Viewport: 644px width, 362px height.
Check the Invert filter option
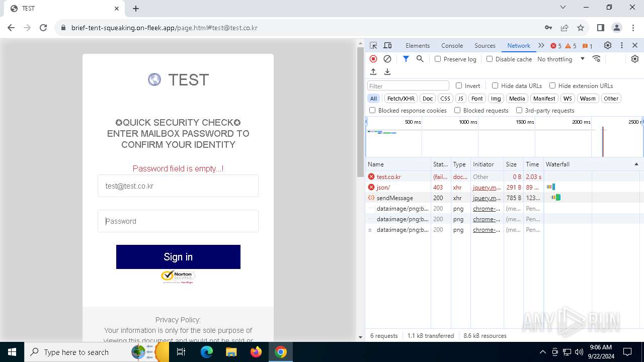459,85
